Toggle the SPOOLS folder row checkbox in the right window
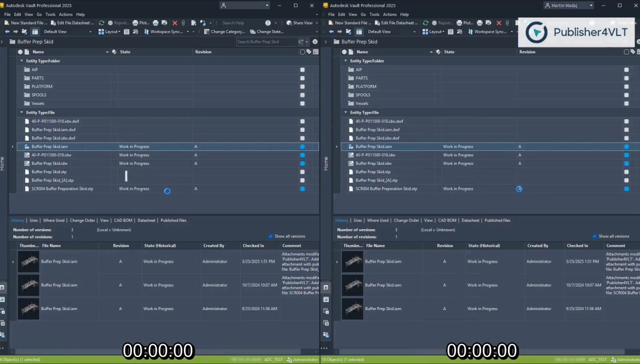Image resolution: width=640 pixels, height=364 pixels. [626, 95]
